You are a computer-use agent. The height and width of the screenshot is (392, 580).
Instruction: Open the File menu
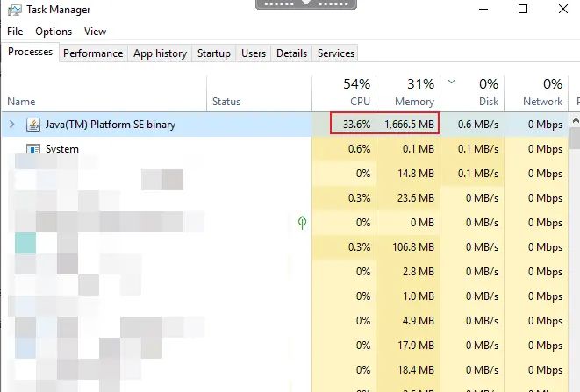[x=16, y=32]
